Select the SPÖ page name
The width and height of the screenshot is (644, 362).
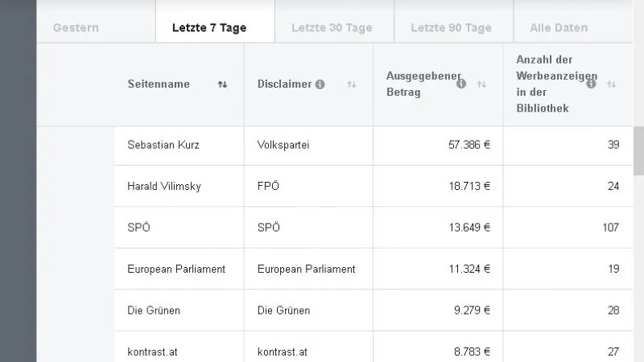tap(138, 227)
